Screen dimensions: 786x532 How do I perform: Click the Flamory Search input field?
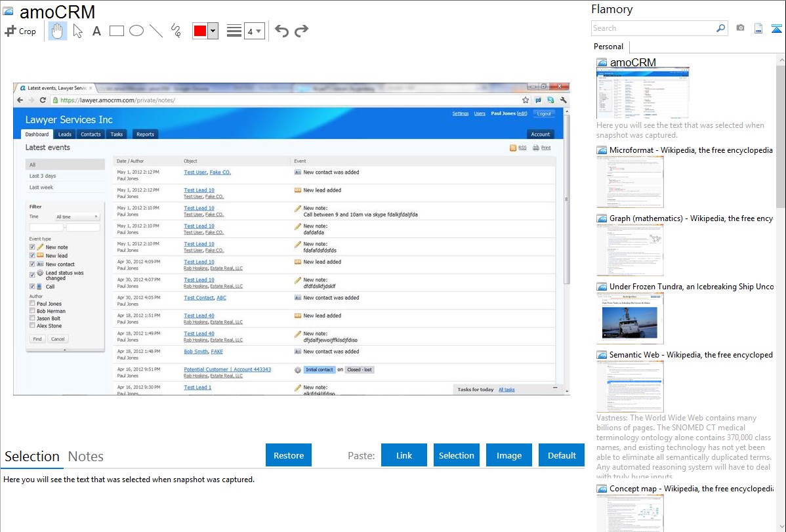coord(653,28)
